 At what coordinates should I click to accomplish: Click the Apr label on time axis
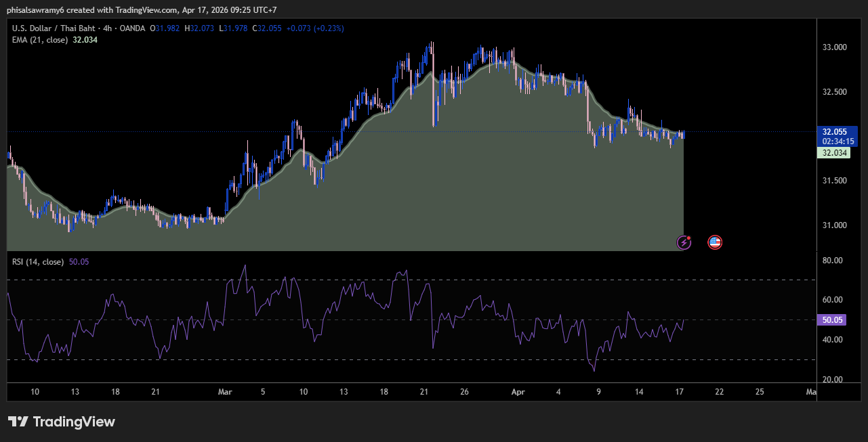click(x=518, y=392)
